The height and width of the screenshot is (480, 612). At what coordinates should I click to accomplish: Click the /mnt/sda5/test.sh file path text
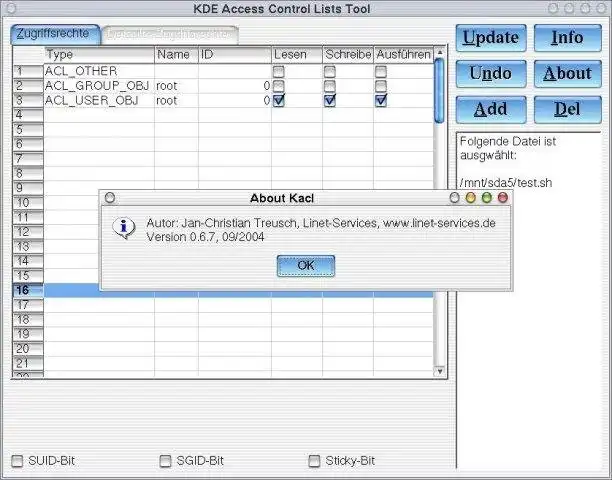[506, 183]
